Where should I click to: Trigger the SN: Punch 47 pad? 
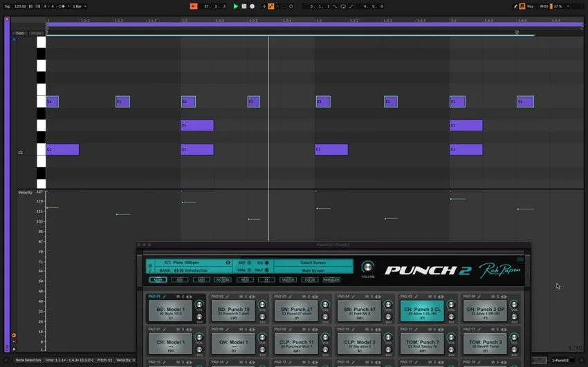(359, 311)
